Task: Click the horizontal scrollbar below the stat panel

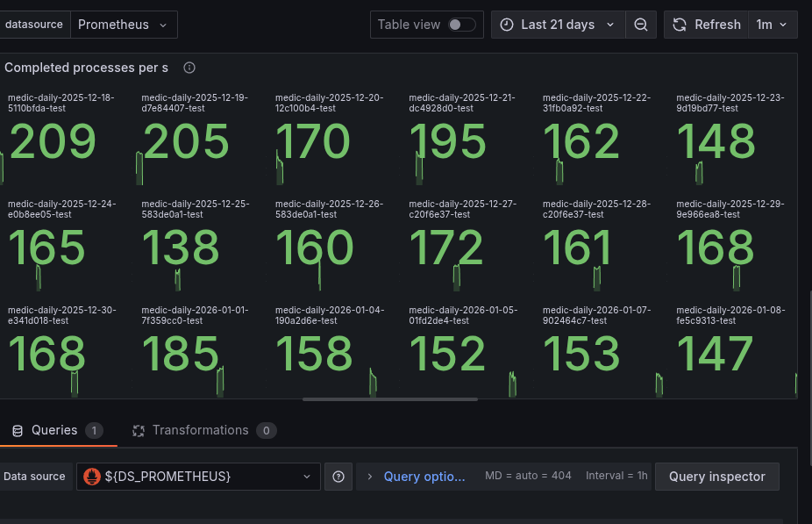Action: click(x=390, y=399)
